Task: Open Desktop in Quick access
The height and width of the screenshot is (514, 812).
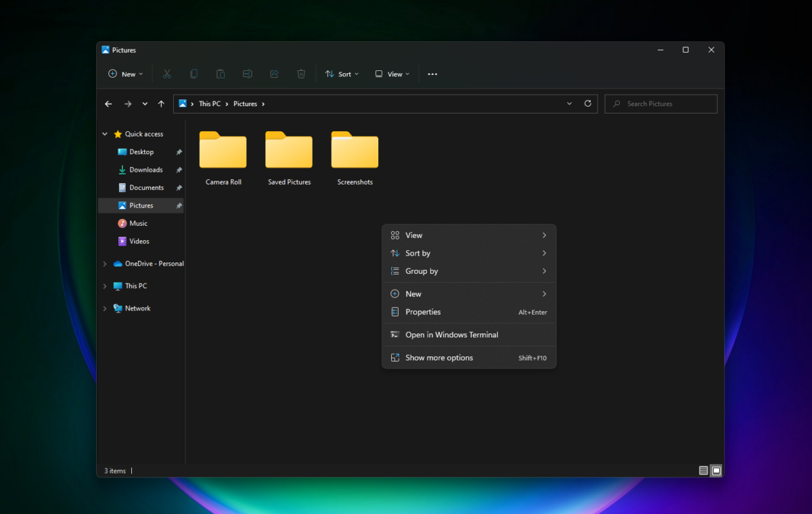Action: point(141,152)
